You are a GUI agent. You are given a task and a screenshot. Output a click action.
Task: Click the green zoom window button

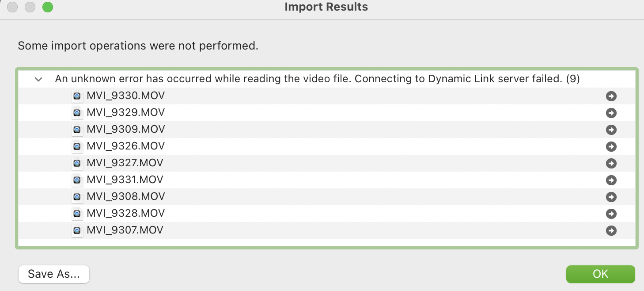pyautogui.click(x=47, y=7)
